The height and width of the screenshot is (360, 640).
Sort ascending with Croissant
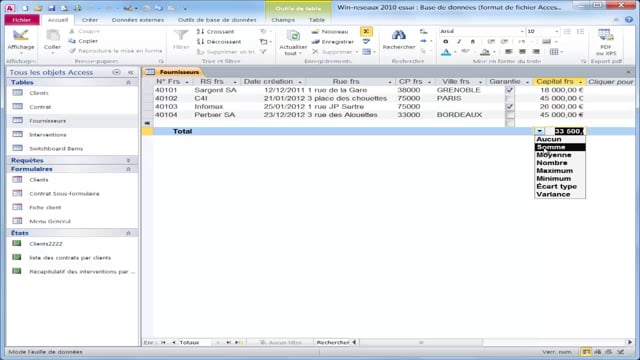216,31
